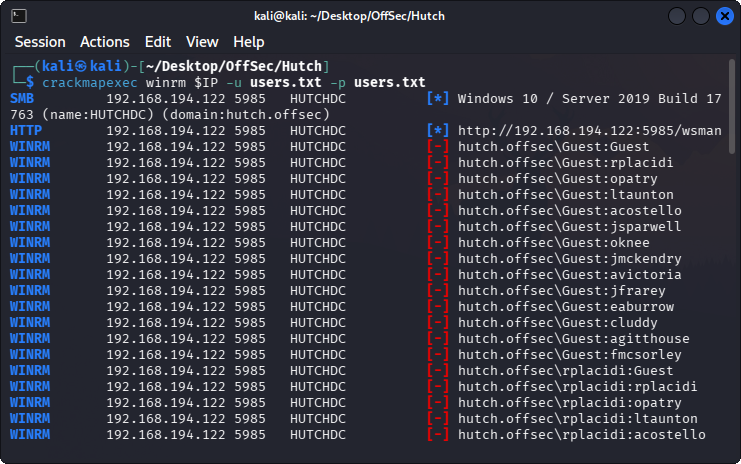Click the [*] marker on the SMB line
Image resolution: width=741 pixels, height=464 pixels.
point(438,99)
